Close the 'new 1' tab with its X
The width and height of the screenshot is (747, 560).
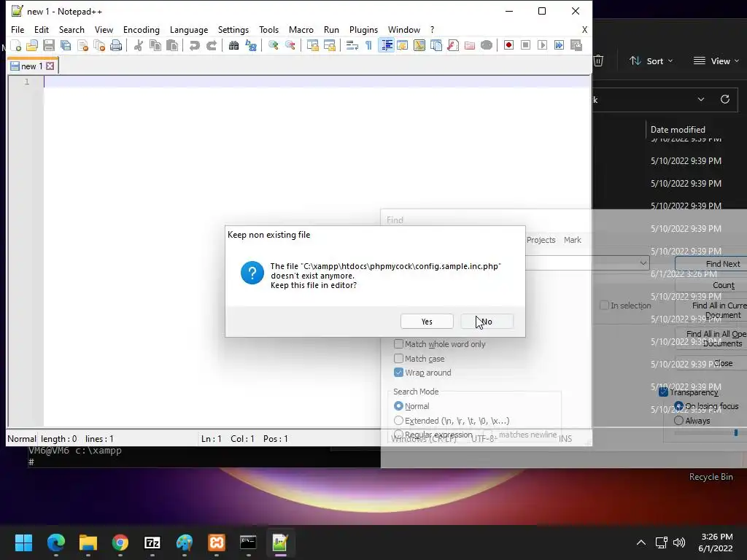click(x=50, y=66)
